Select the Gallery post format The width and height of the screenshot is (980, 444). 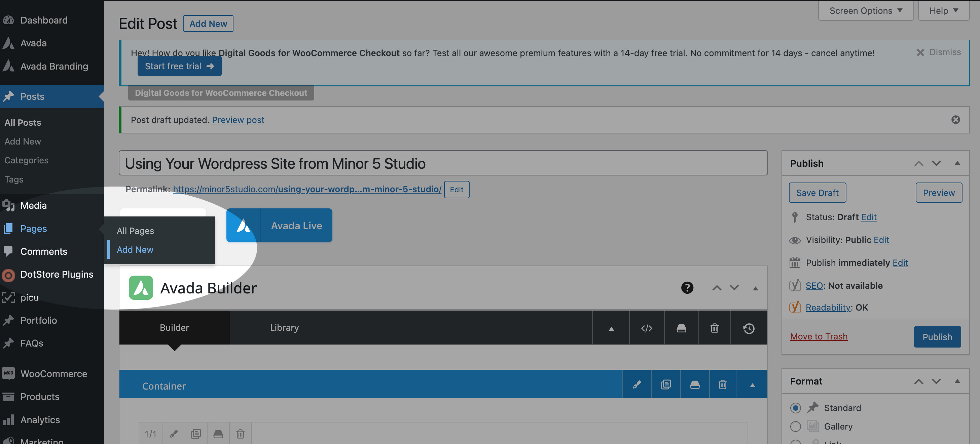795,427
